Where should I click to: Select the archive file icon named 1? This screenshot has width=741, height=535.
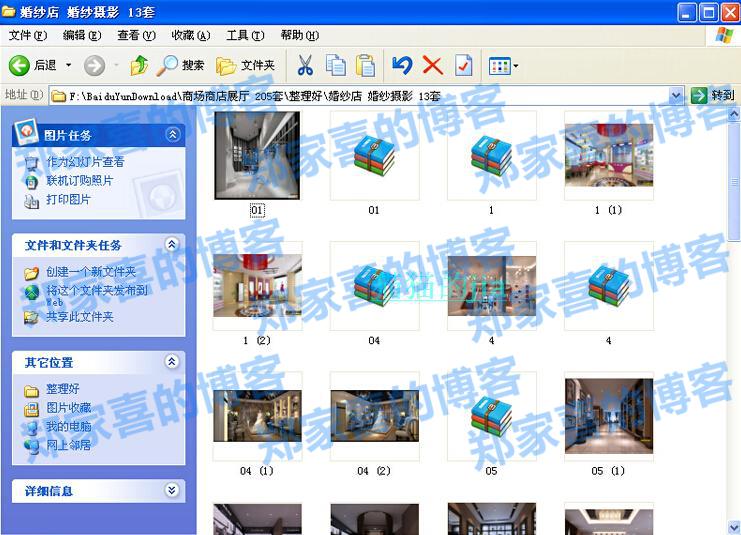(491, 155)
